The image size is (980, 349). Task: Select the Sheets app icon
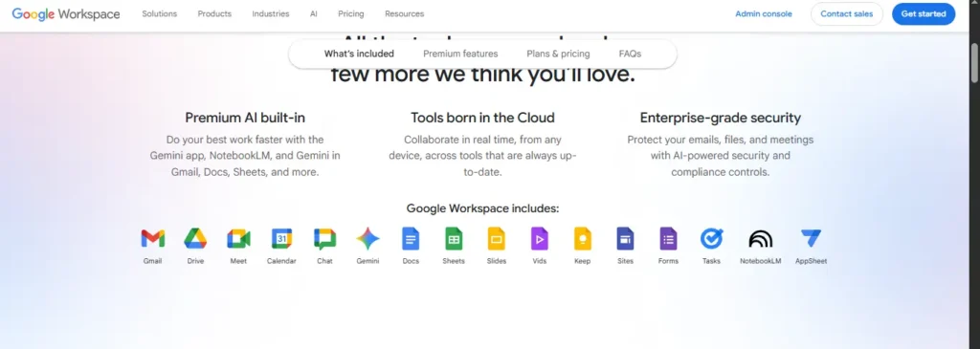pyautogui.click(x=454, y=238)
